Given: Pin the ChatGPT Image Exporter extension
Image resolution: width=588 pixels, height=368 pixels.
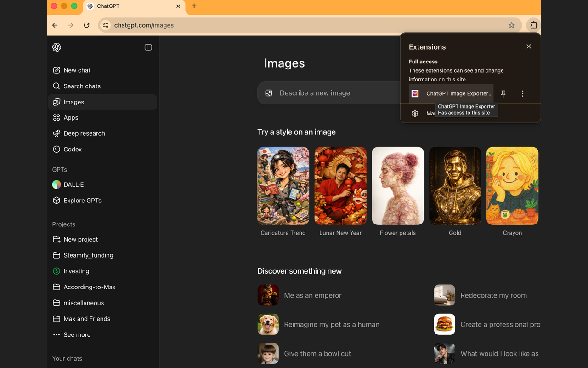Looking at the screenshot, I should (x=503, y=93).
